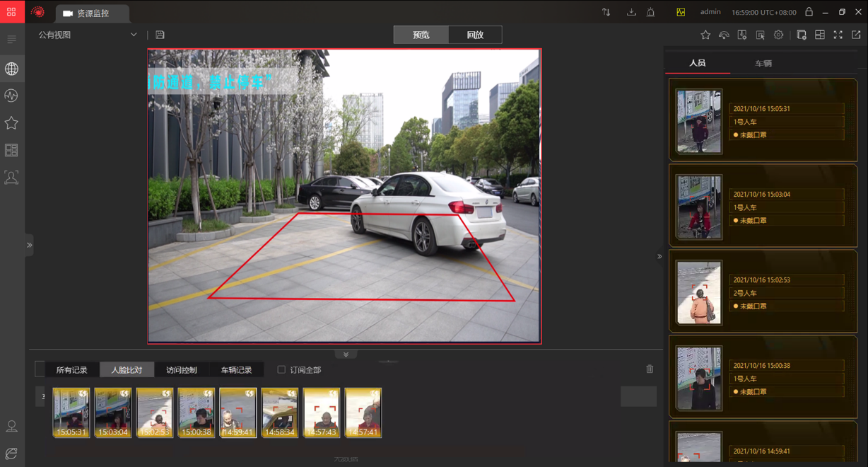Click the gauge icon in video toolbar
Image resolution: width=868 pixels, height=467 pixels.
click(724, 35)
